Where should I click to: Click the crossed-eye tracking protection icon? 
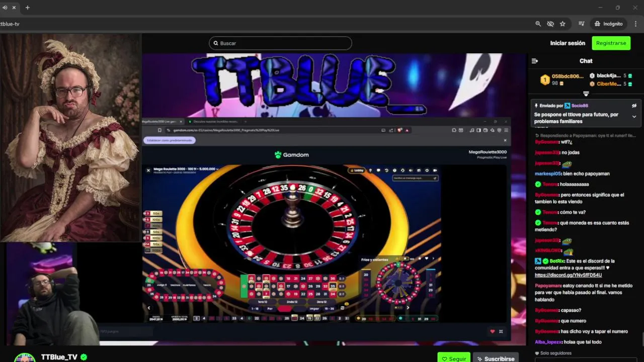pyautogui.click(x=550, y=24)
